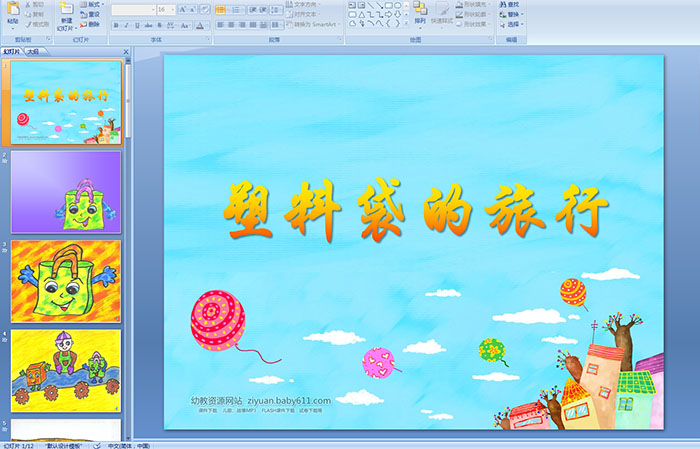Viewport: 700px width, 449px height.
Task: Switch to the Outline (大纲) tab
Action: [33, 51]
